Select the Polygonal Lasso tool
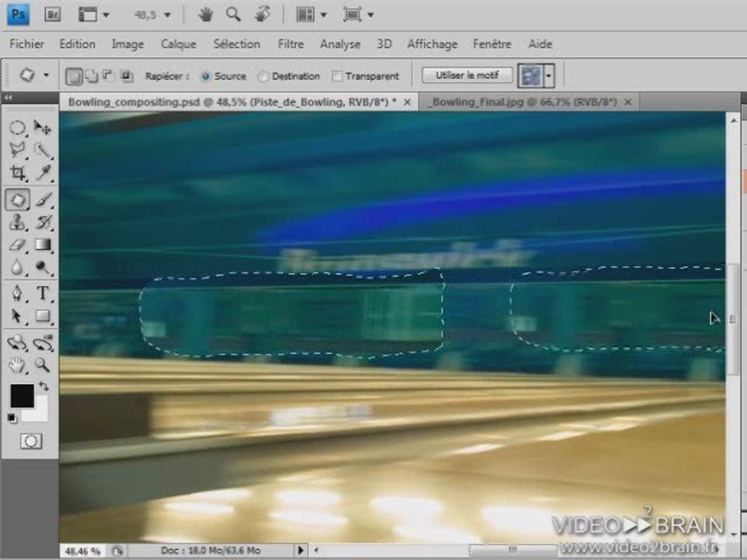This screenshot has height=560, width=747. [x=18, y=150]
